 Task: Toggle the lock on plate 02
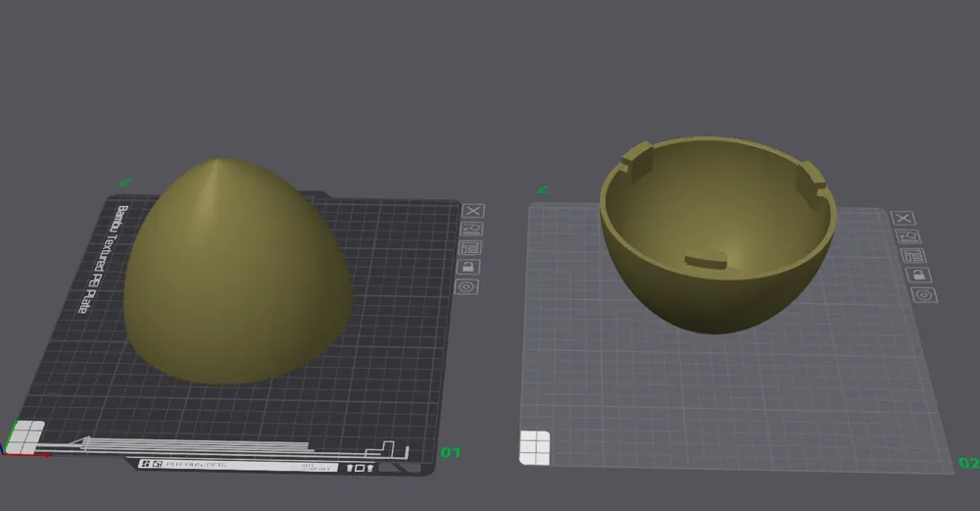click(918, 275)
